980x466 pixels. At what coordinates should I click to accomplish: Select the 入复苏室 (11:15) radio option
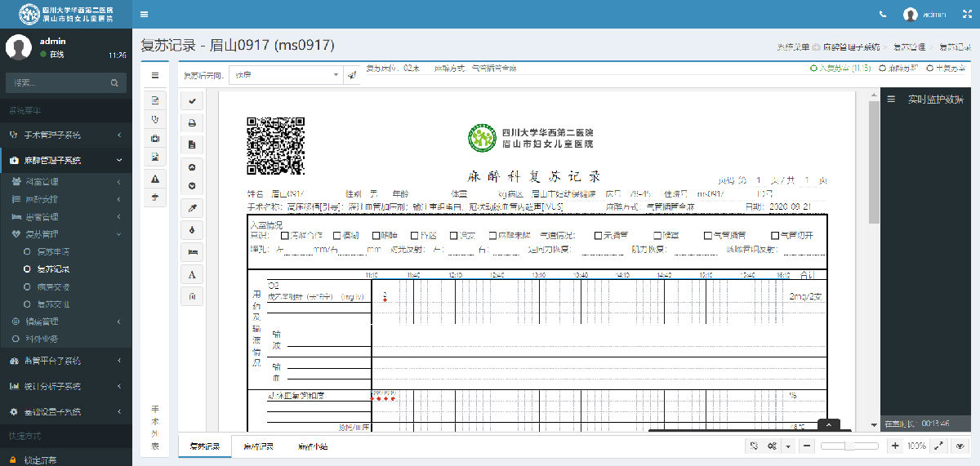840,68
